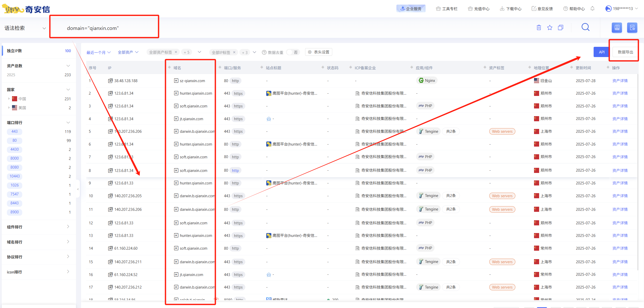Click the magnifier search icon
Viewport: 644px width, 308px height.
585,27
